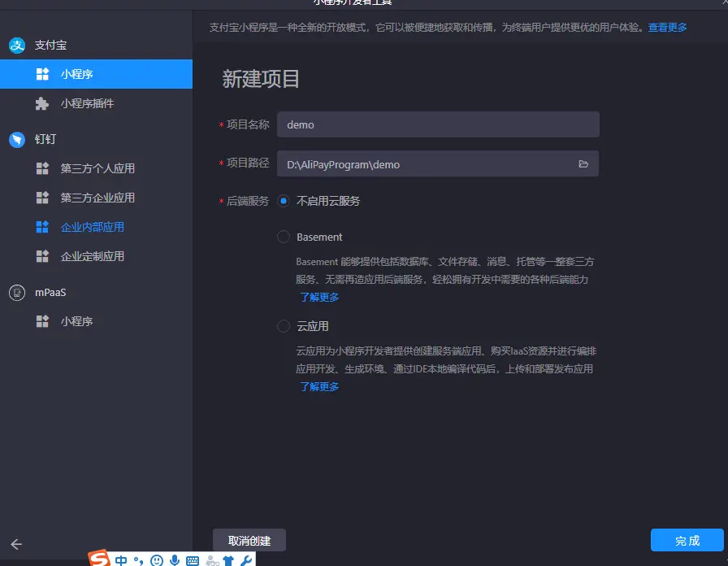This screenshot has height=566, width=728.
Task: Select 支付宝 小程序 in sidebar
Action: (x=96, y=74)
